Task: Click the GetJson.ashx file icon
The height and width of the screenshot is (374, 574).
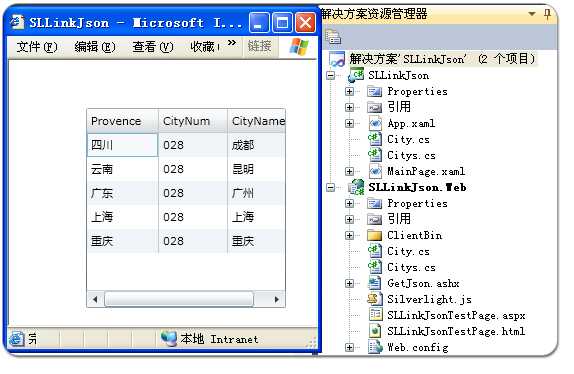Action: (x=375, y=283)
